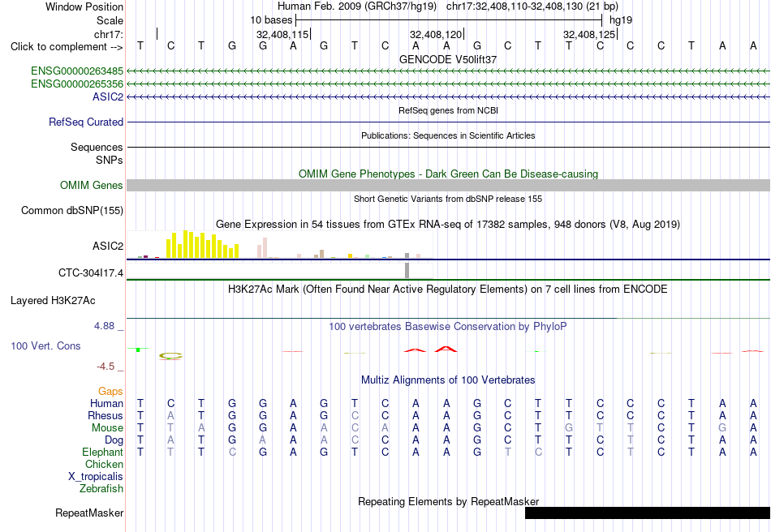Select the Elephant alignment row label

tap(103, 452)
